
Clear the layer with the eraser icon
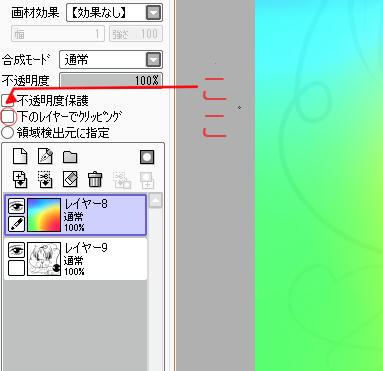[x=70, y=179]
